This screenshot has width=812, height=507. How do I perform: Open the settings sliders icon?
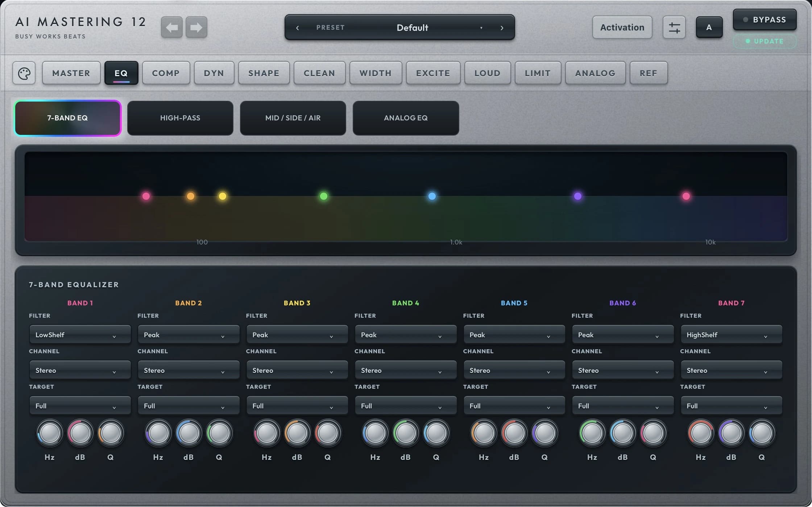pos(674,28)
